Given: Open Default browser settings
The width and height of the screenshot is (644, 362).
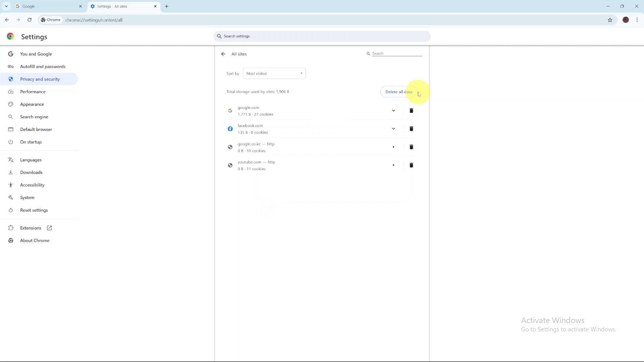Looking at the screenshot, I should (x=39, y=130).
